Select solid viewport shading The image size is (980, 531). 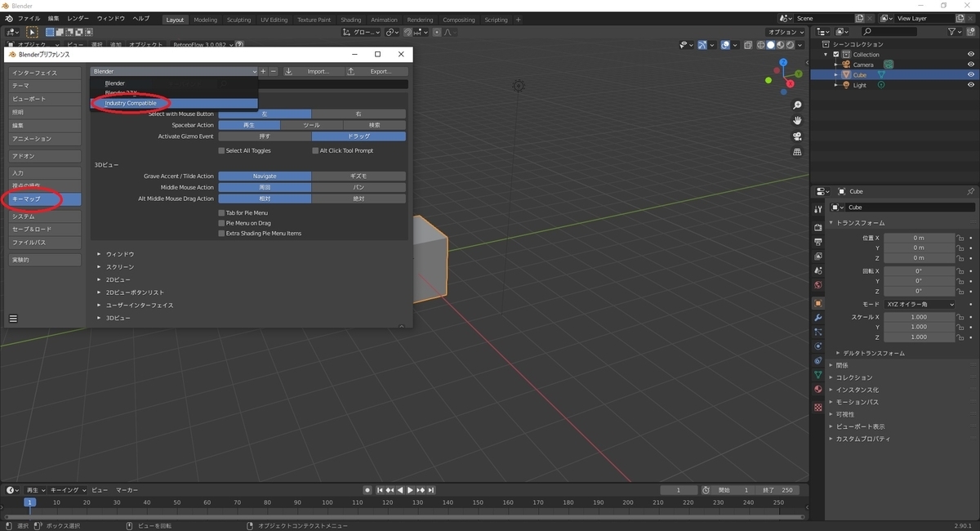[x=771, y=45]
